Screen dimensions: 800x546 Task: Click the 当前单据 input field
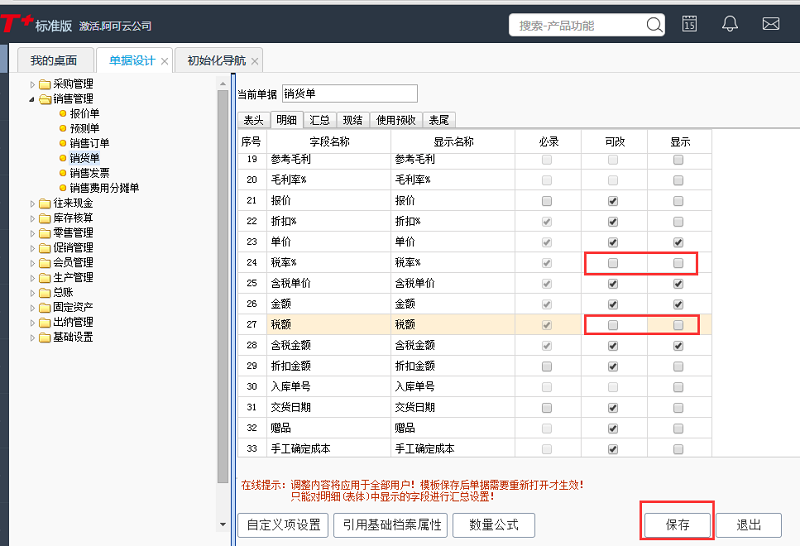point(349,93)
